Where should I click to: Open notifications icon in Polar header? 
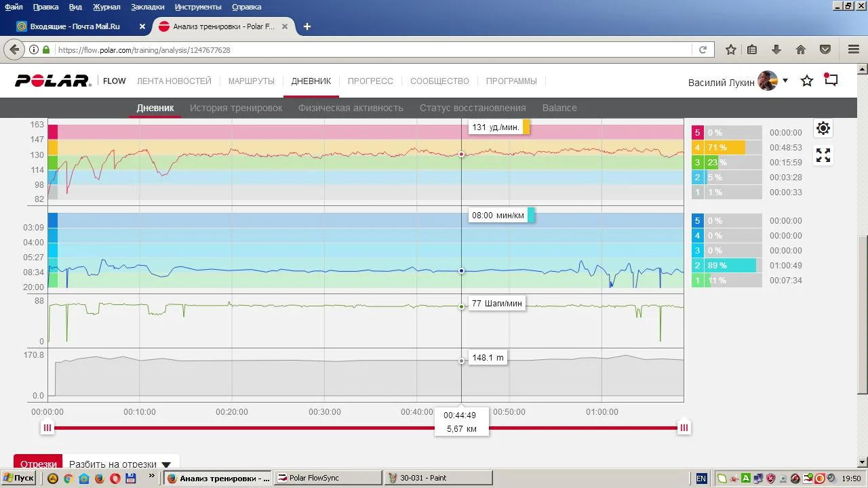(831, 80)
